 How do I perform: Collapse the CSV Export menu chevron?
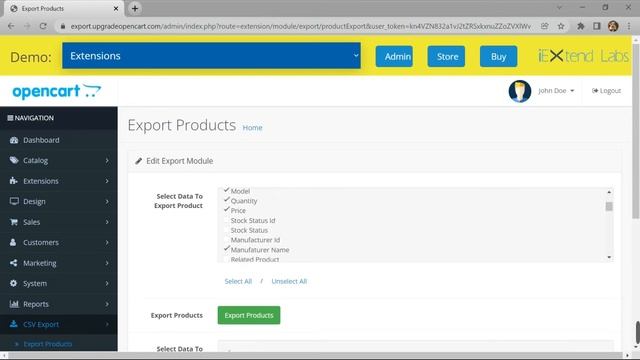tap(107, 324)
